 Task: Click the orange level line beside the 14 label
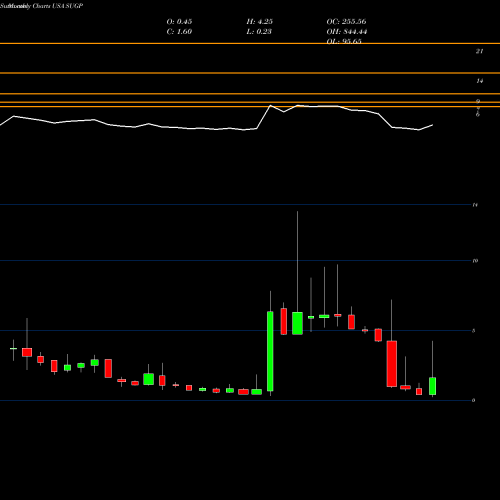[250, 73]
